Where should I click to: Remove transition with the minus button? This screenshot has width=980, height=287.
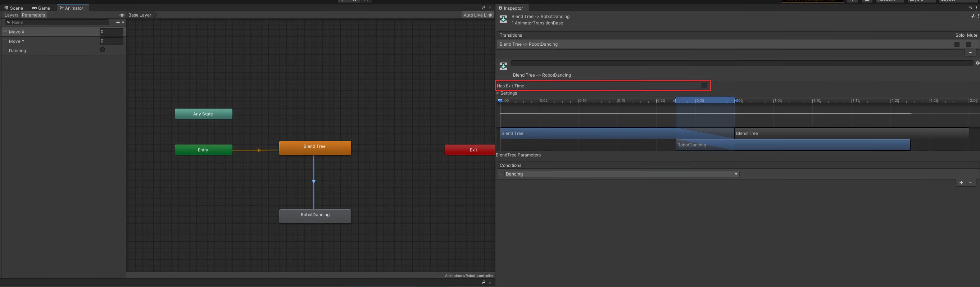point(970,53)
